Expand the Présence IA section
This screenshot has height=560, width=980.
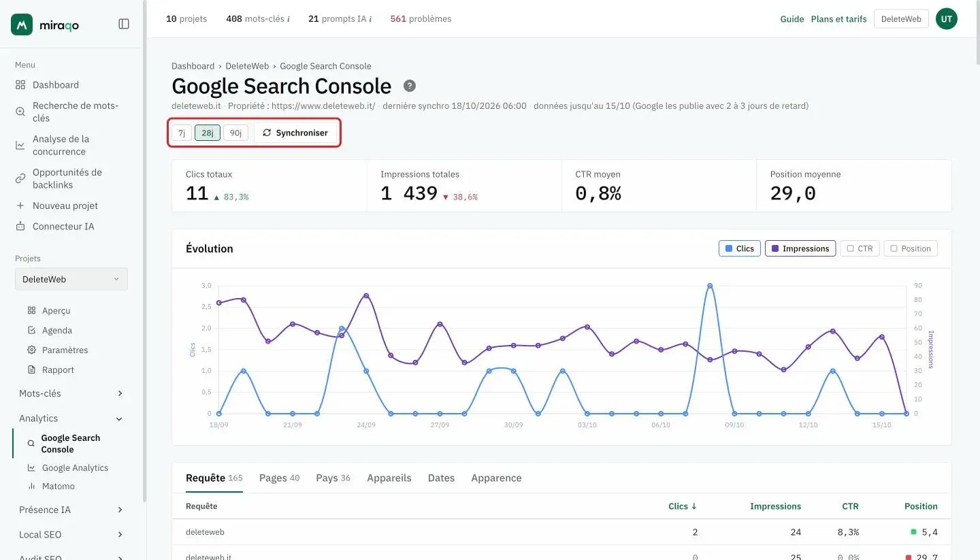(71, 510)
